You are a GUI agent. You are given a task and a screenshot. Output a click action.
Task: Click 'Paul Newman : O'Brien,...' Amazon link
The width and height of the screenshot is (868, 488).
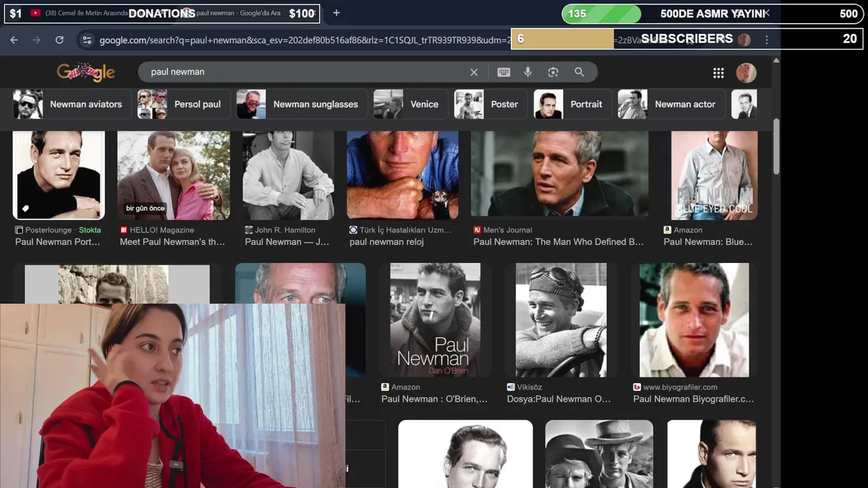[x=435, y=399]
